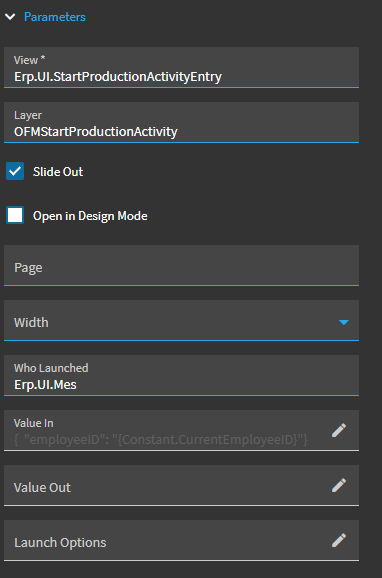Click the Open in Design Mode label text
Screen dimensions: 382x578
point(90,216)
